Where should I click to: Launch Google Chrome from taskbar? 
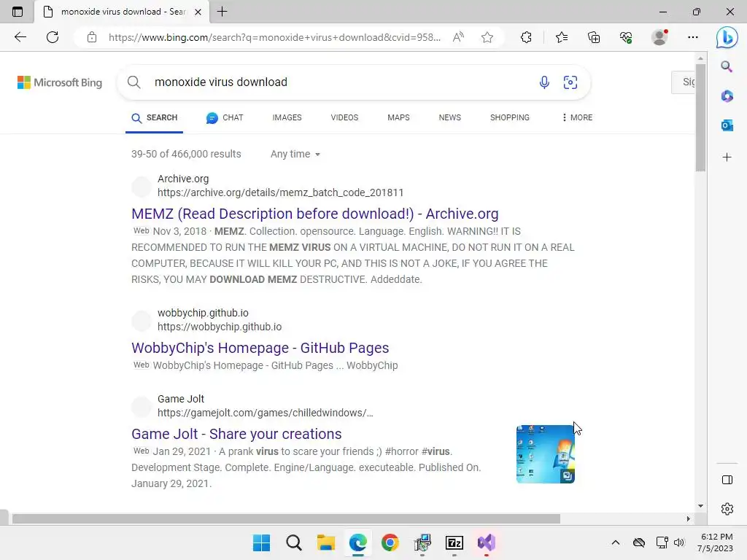point(390,542)
